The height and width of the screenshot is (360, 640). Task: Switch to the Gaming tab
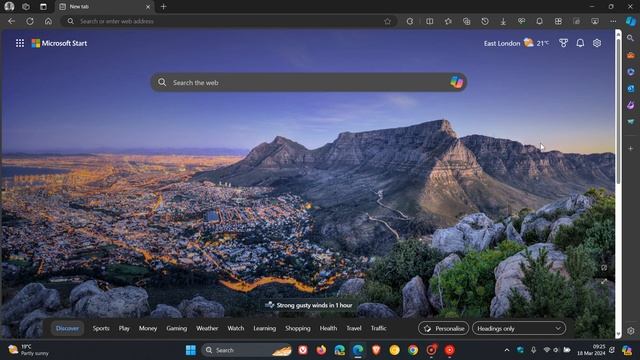176,328
